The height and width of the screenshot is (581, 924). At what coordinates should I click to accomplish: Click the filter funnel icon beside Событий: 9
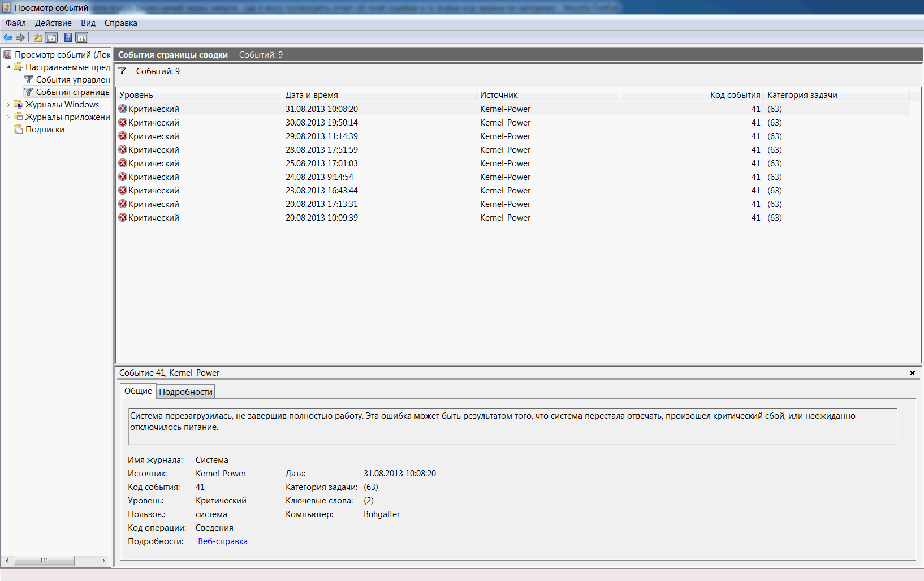point(122,71)
